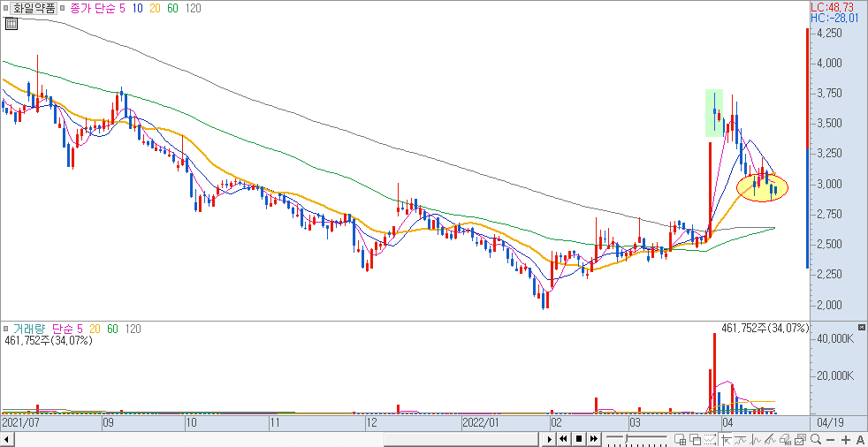Click the stop button in replay controls

point(579,439)
